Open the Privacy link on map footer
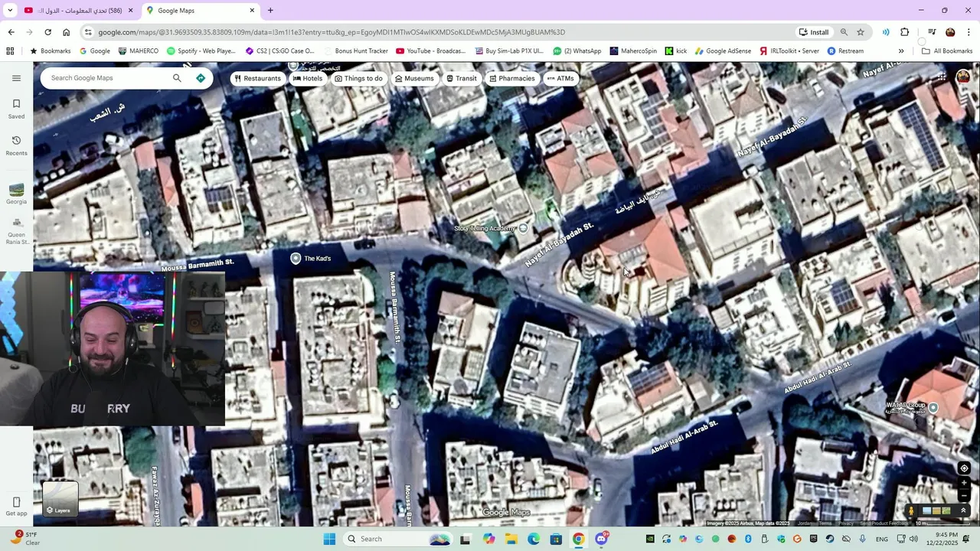Screen dimensions: 980x551 (845, 523)
